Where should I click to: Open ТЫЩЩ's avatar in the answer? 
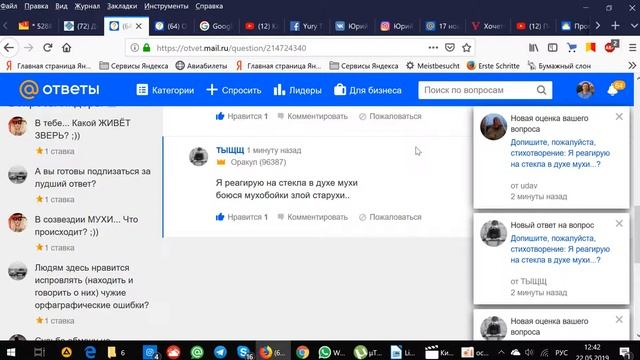pyautogui.click(x=198, y=156)
